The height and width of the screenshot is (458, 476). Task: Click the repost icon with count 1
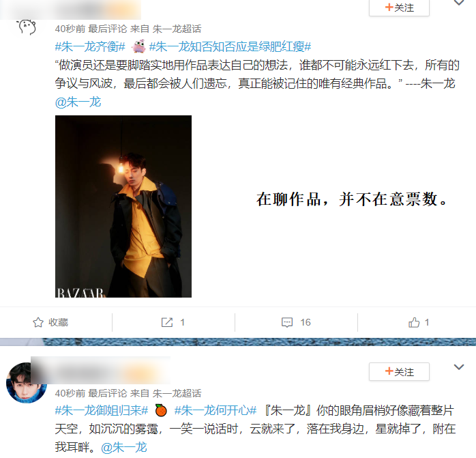(x=167, y=322)
